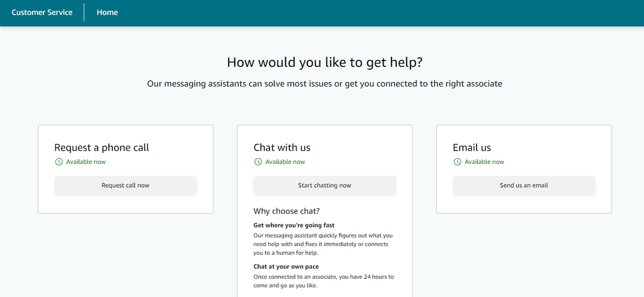Viewport: 644px width, 297px height.
Task: Click the subtitle about messaging assistants
Action: [x=325, y=84]
